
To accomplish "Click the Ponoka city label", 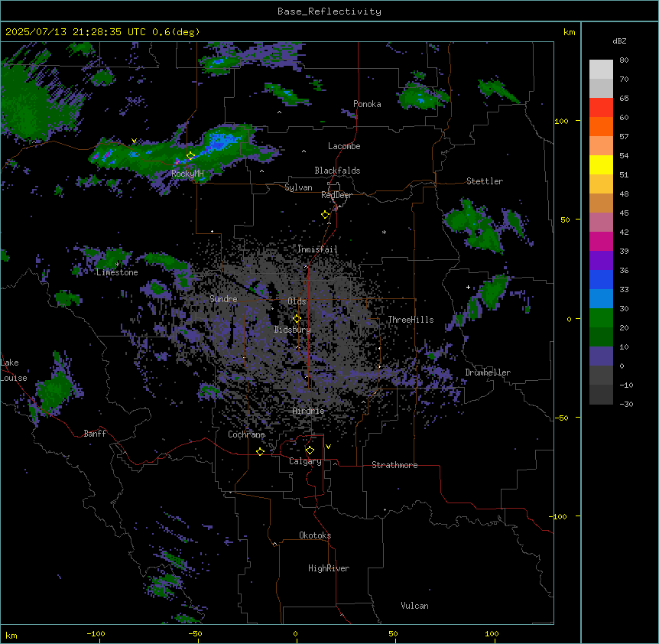I will (x=367, y=104).
